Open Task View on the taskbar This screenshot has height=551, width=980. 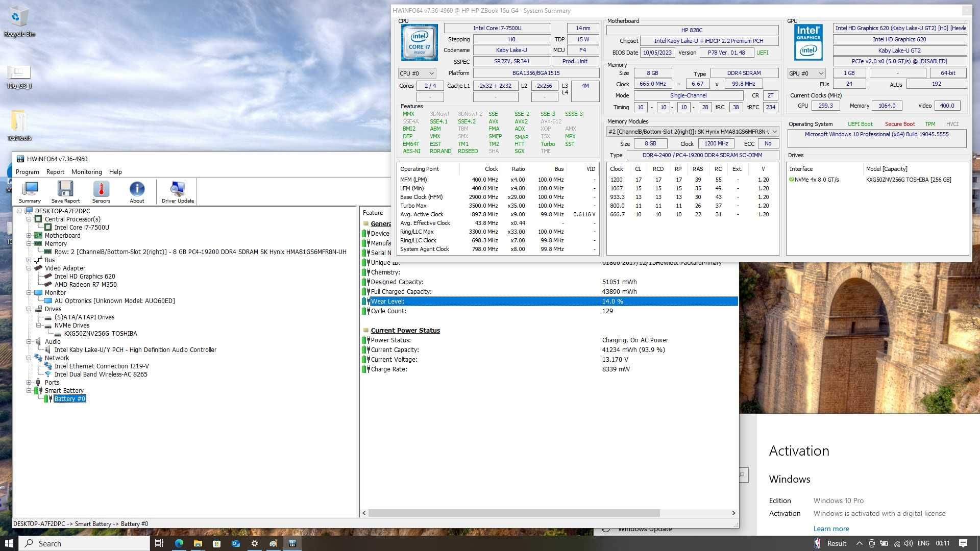[159, 543]
